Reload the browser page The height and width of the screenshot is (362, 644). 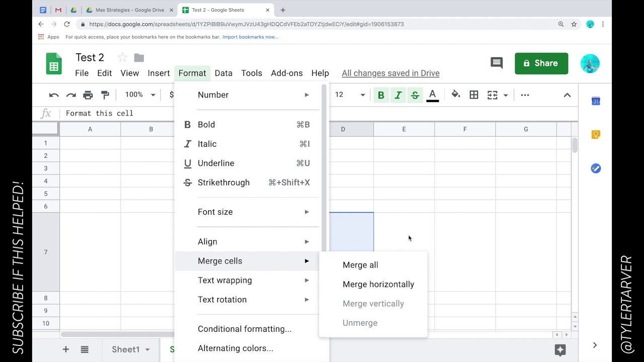click(x=67, y=24)
